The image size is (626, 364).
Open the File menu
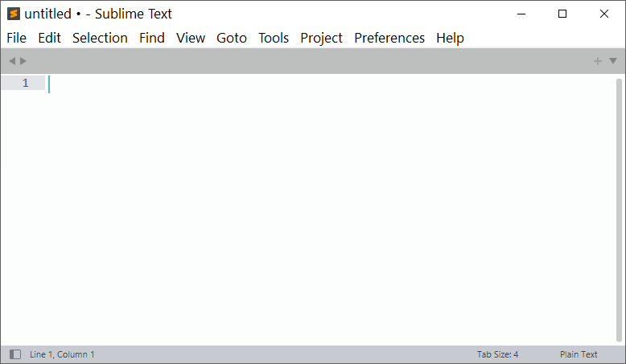[16, 38]
